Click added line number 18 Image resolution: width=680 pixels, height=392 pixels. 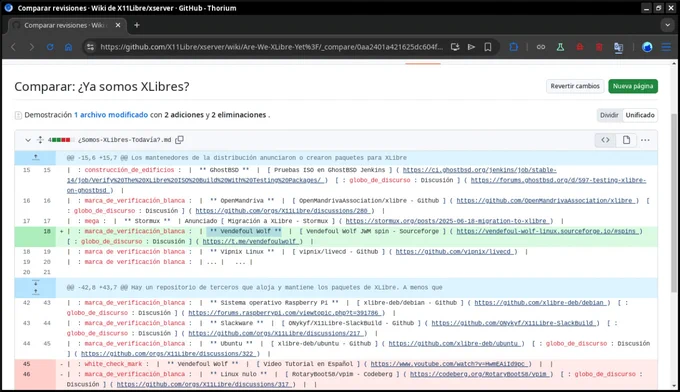tap(47, 231)
